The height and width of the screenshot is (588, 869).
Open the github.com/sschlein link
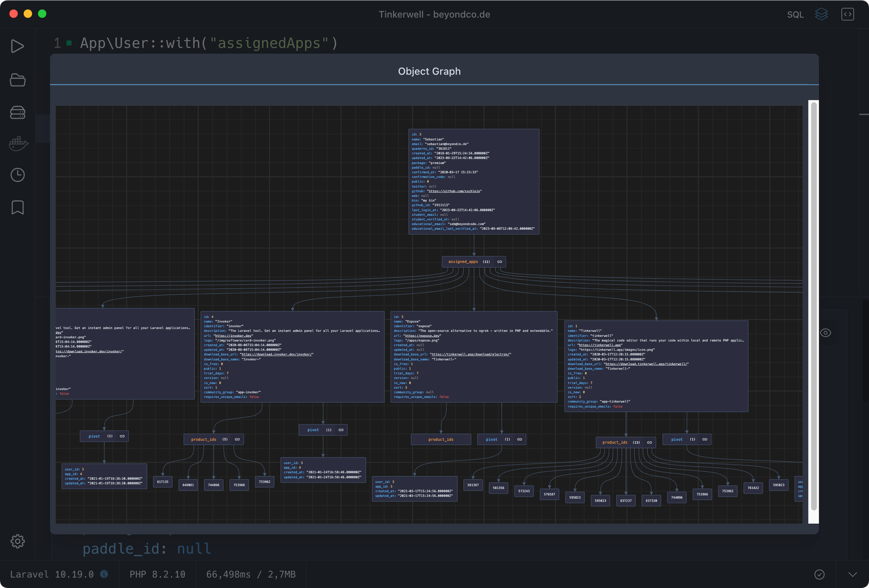coord(454,191)
